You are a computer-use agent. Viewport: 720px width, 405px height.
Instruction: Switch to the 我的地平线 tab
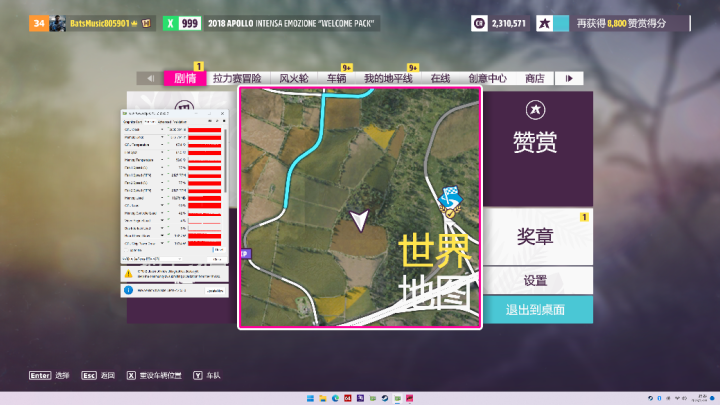point(388,79)
